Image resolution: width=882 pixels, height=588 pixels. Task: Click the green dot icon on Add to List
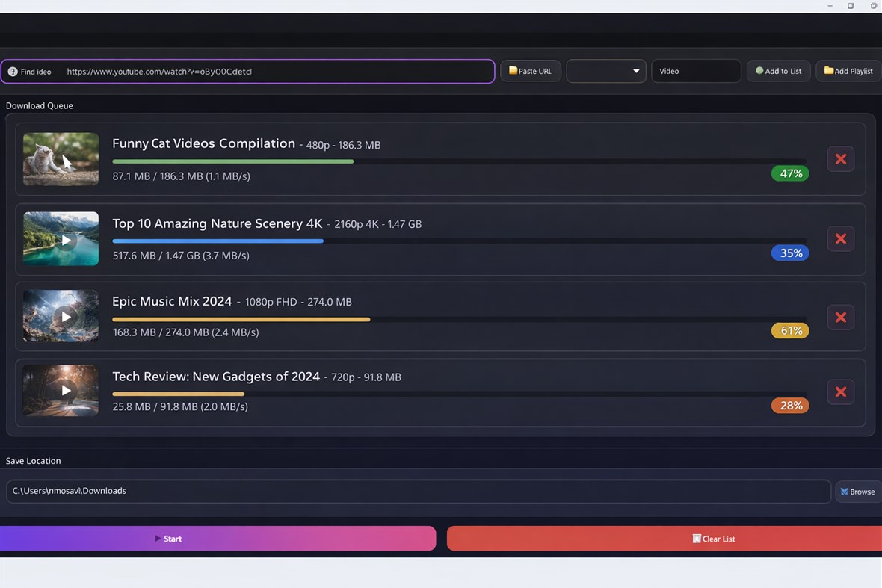pos(760,71)
